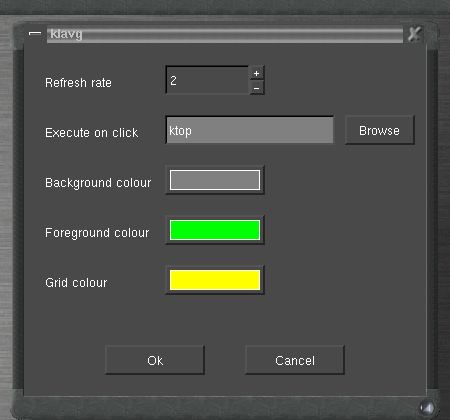
Task: Close the klavg window with X icon
Action: tap(414, 34)
